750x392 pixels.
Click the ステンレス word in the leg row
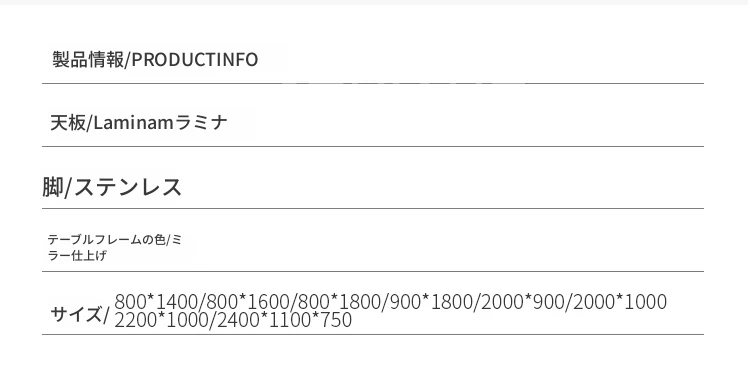tap(128, 187)
